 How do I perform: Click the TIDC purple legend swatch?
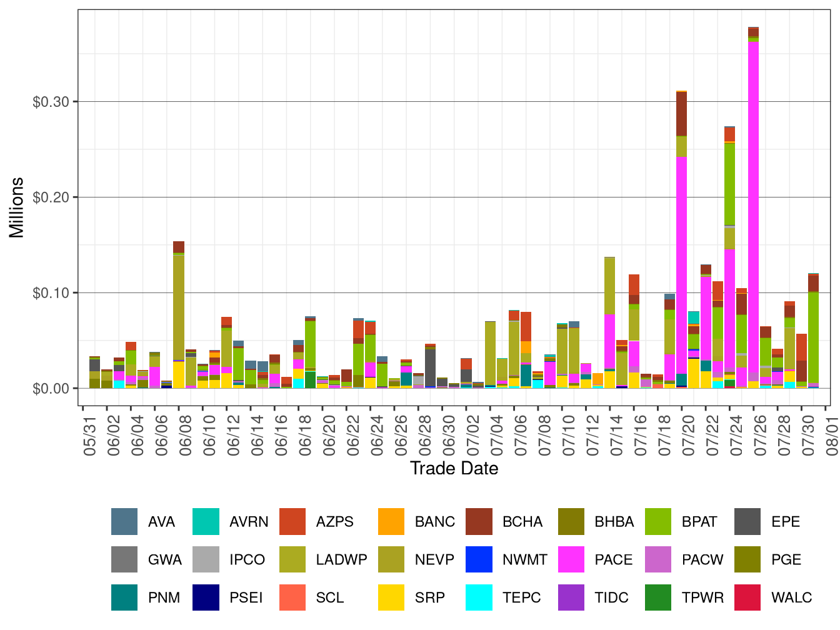tap(571, 597)
